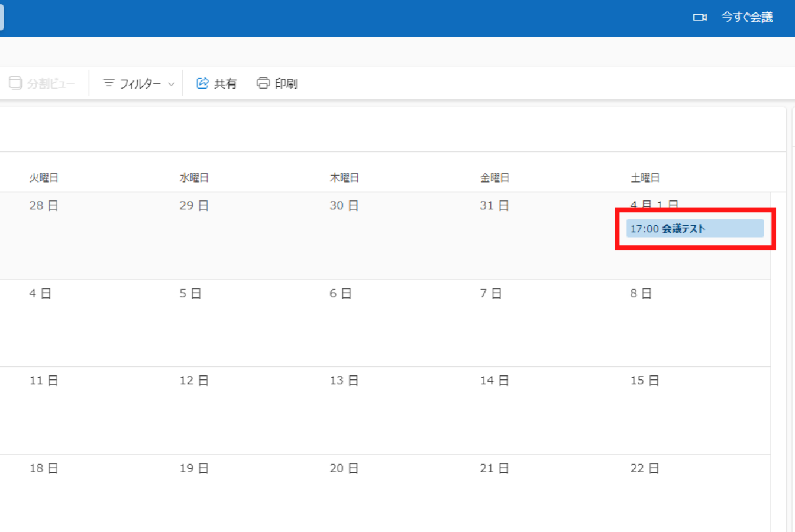Select the 22日 date cell
Viewport: 795px width, 532px height.
(x=644, y=468)
